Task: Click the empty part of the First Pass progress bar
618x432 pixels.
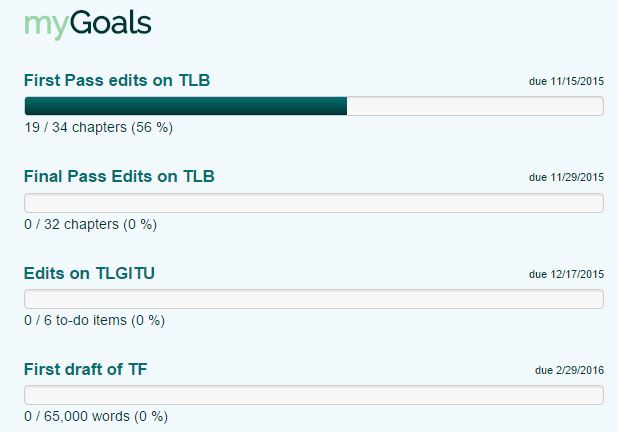Action: click(475, 106)
